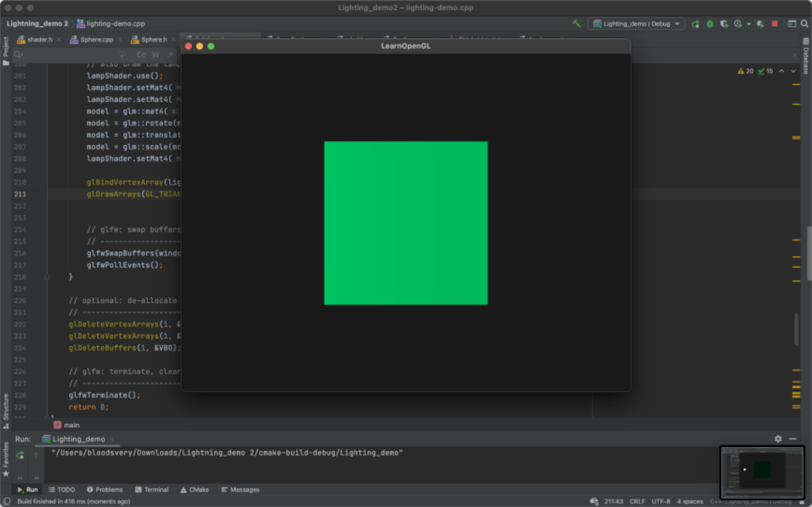Click the green Build hammer icon
The height and width of the screenshot is (507, 812).
tap(576, 24)
